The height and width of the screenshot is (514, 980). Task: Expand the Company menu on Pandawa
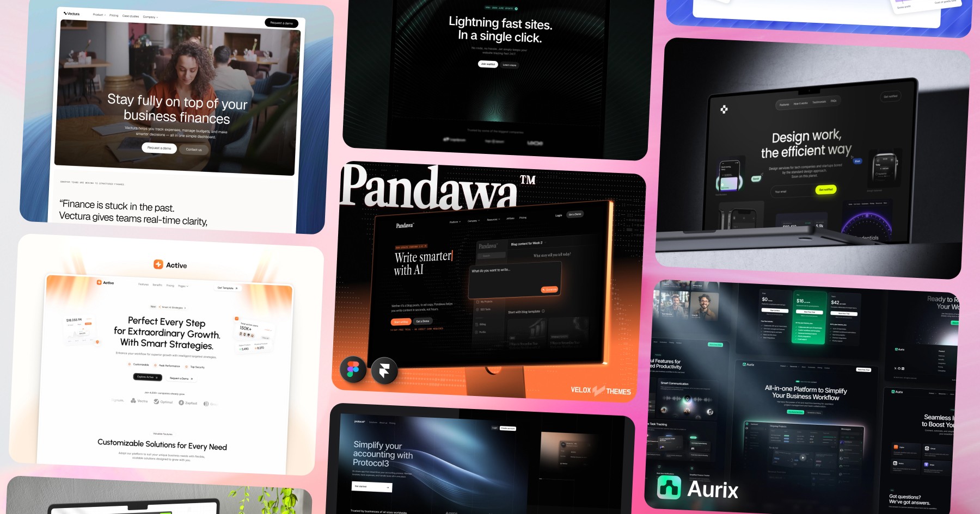(x=474, y=221)
